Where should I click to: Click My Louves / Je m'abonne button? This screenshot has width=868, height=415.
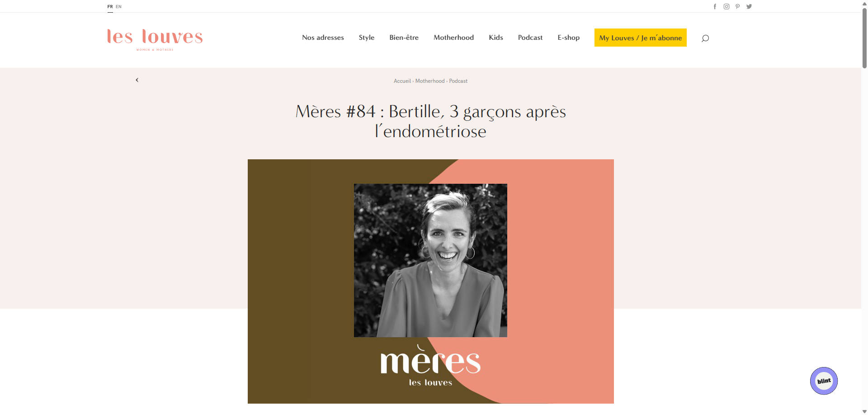point(640,38)
